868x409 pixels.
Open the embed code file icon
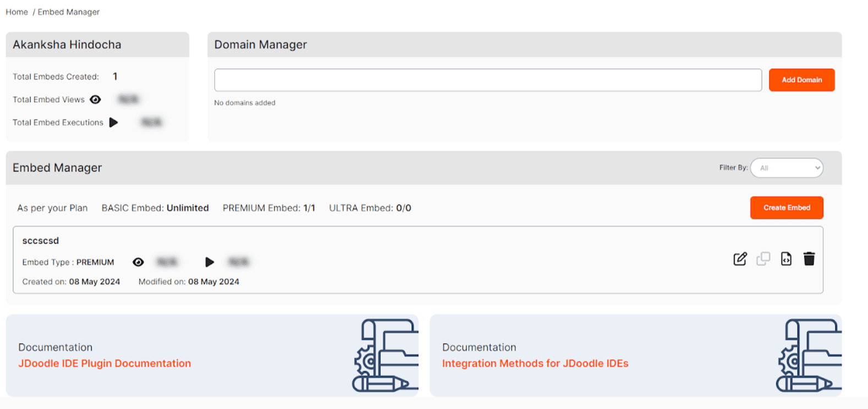(786, 259)
